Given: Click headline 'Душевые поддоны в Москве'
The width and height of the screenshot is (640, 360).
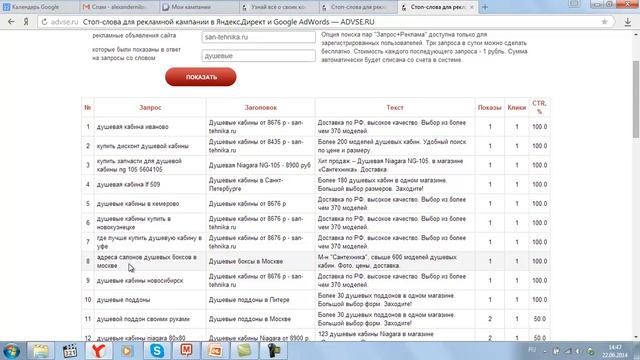Looking at the screenshot, I should (250, 319).
